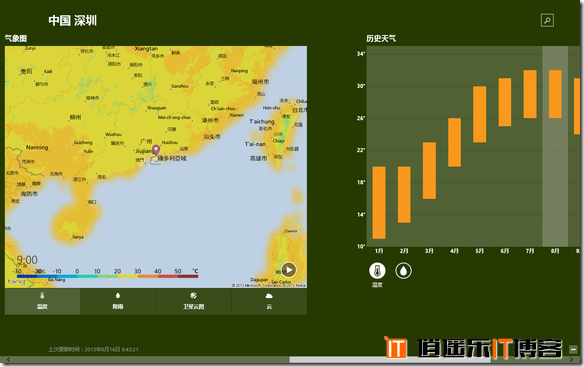Select the 温度 temperature map tab

click(x=42, y=301)
